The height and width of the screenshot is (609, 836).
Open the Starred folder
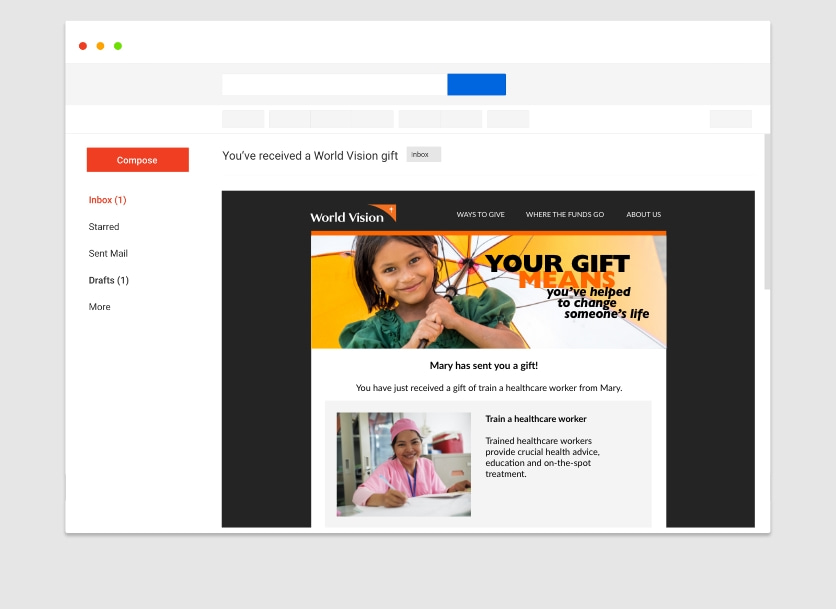pyautogui.click(x=104, y=227)
